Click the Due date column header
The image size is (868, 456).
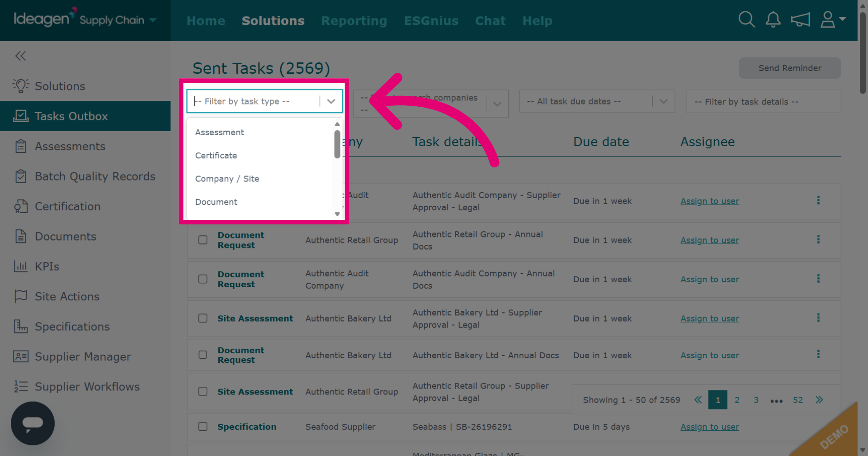click(601, 142)
